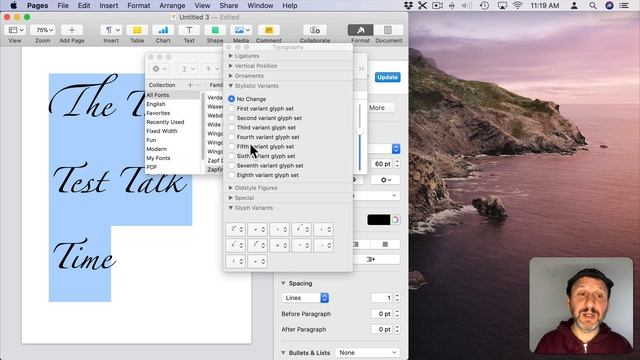Click the Wi-Fi status icon
This screenshot has width=640, height=360.
pyautogui.click(x=518, y=6)
